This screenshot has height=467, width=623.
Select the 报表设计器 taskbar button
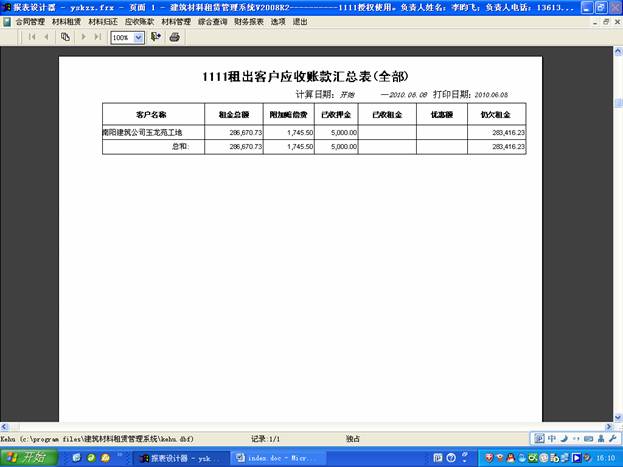click(177, 458)
